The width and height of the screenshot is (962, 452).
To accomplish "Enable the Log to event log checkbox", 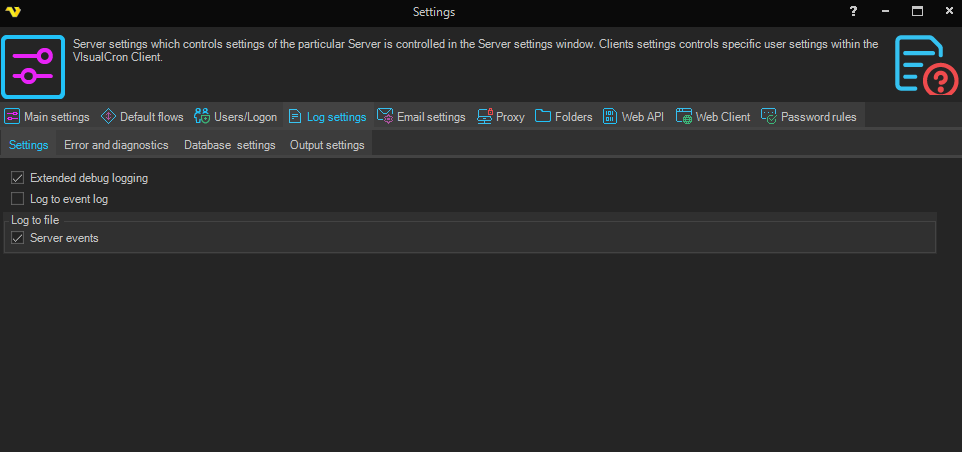I will click(18, 199).
